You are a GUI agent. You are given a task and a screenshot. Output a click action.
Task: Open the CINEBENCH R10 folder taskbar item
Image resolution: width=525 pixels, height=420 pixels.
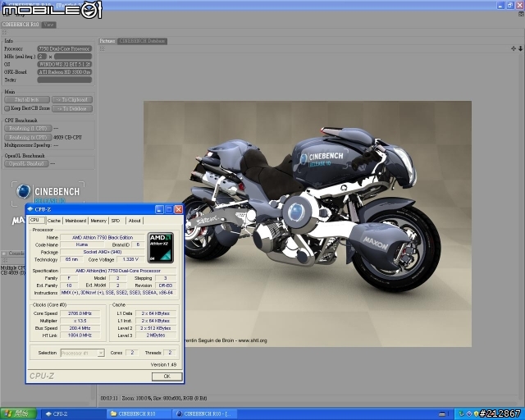coord(139,414)
